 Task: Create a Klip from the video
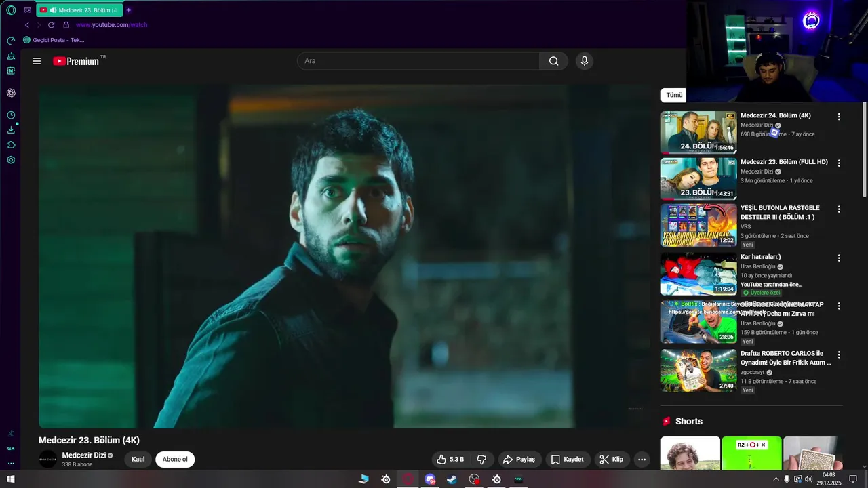coord(612,460)
